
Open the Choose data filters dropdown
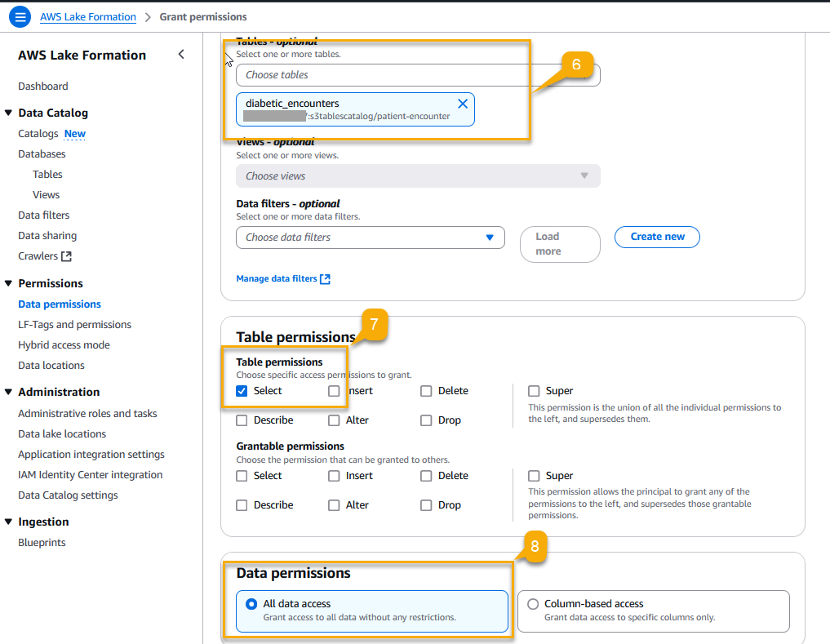tap(370, 238)
